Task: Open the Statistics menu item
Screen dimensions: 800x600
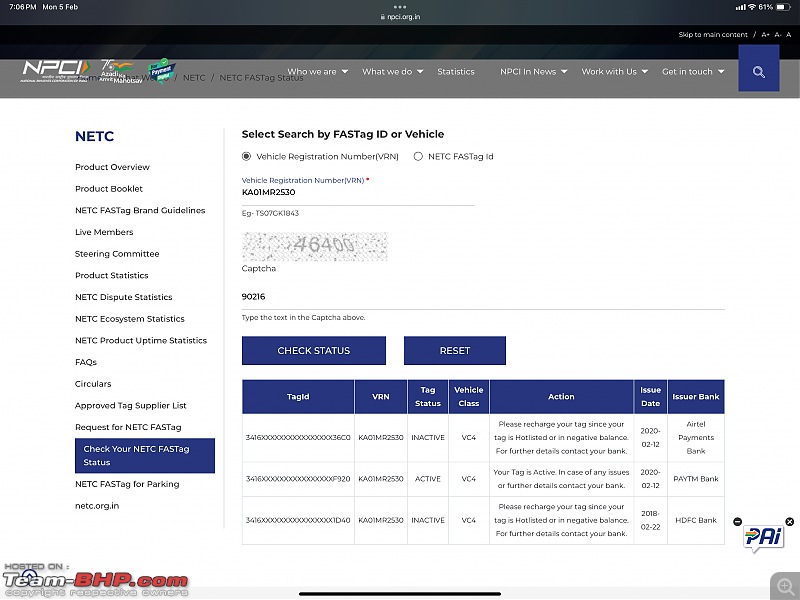Action: tap(456, 71)
